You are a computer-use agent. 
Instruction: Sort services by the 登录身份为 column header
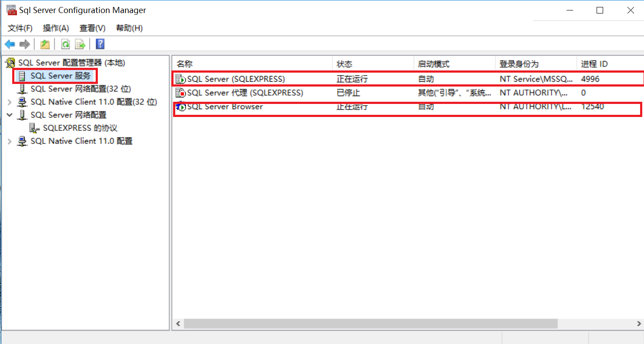click(x=536, y=64)
